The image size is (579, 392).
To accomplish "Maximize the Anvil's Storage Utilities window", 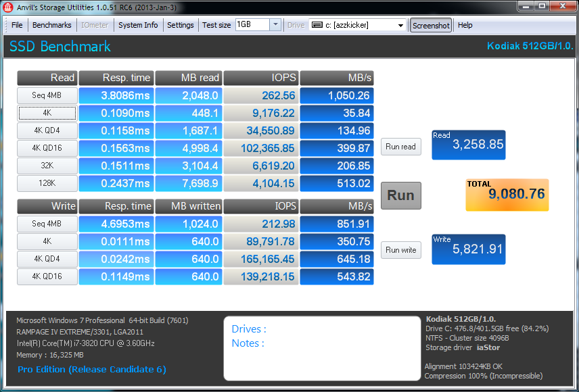I will pos(542,6).
